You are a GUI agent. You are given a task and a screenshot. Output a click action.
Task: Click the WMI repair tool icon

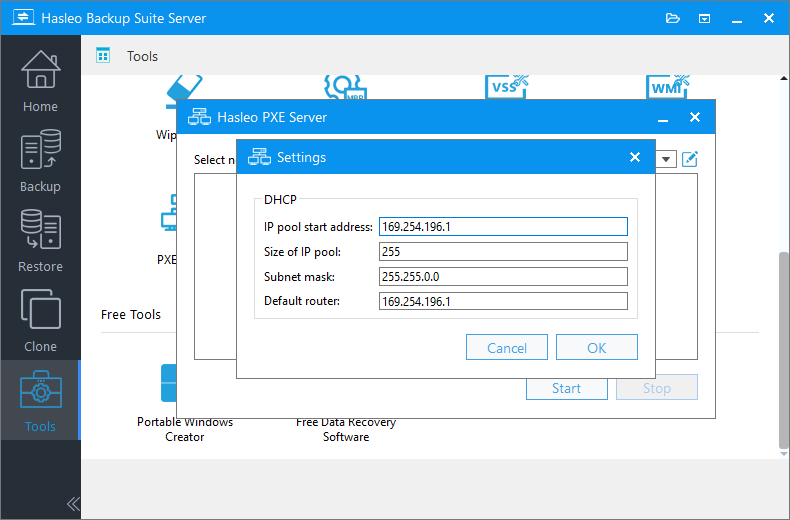click(668, 87)
